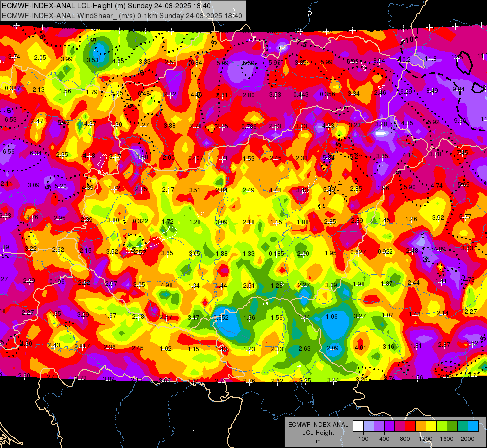This screenshot has width=487, height=448.
Task: Click the value 1.06 in blue area
Action: (x=332, y=317)
